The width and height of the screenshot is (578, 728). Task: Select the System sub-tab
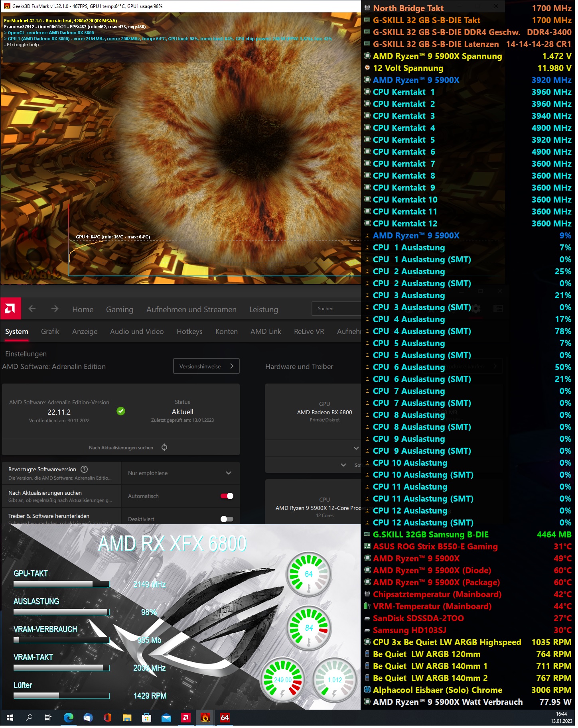tap(17, 332)
